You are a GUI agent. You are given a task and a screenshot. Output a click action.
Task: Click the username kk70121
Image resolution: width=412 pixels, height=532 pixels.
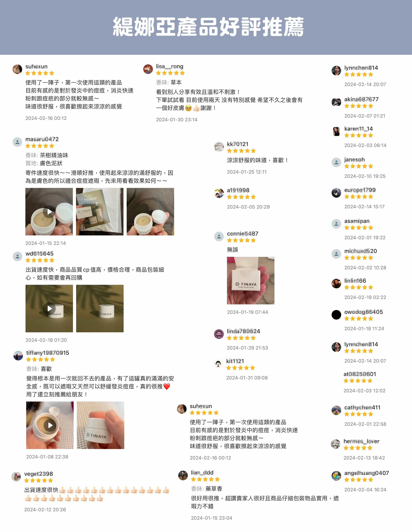(237, 144)
